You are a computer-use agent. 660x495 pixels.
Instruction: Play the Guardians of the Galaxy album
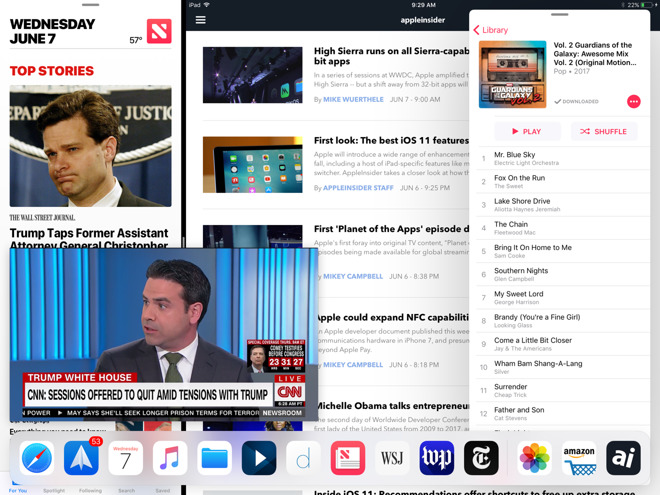pyautogui.click(x=527, y=131)
